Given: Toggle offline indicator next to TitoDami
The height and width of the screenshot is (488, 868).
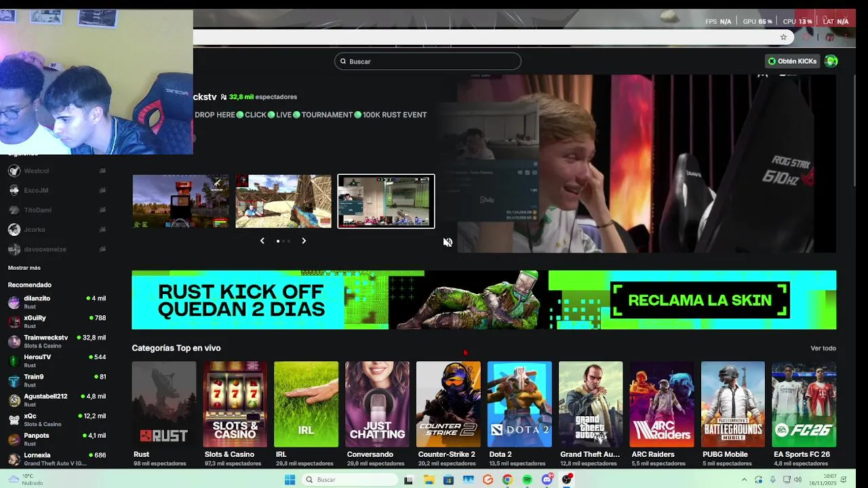Looking at the screenshot, I should pos(102,210).
